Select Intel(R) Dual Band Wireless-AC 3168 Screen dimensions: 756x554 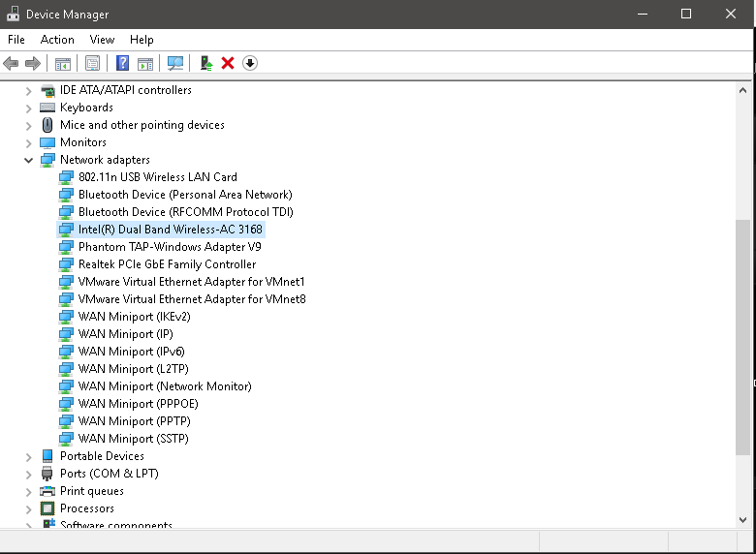pos(171,230)
